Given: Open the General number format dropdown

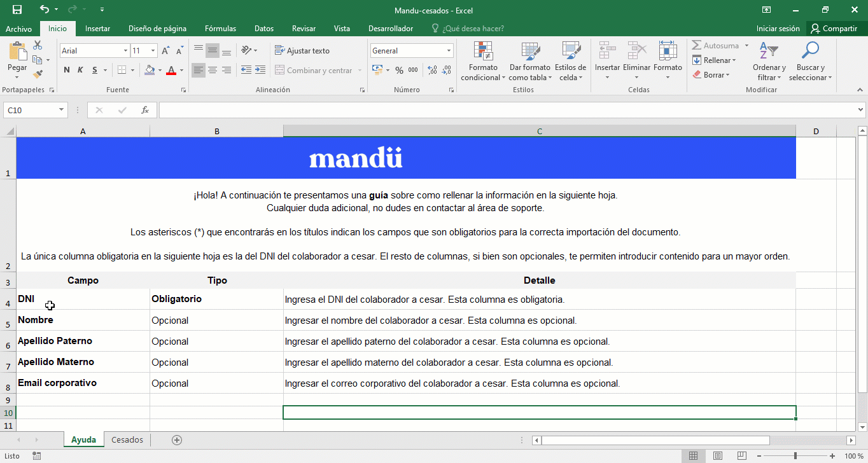Looking at the screenshot, I should [449, 51].
